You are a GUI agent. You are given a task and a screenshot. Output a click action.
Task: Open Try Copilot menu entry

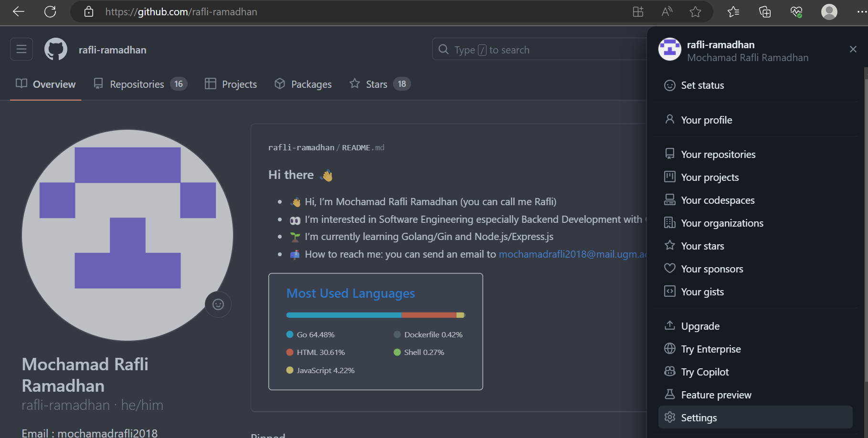[705, 372]
